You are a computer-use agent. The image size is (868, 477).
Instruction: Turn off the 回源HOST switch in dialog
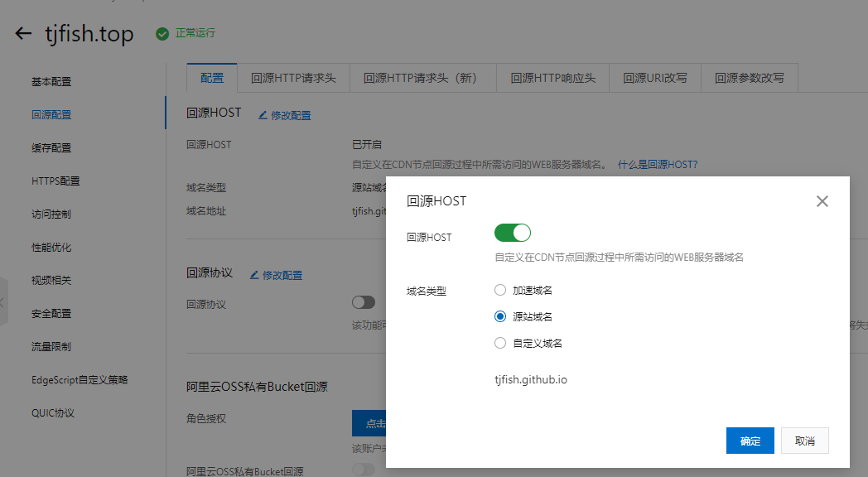click(x=512, y=233)
